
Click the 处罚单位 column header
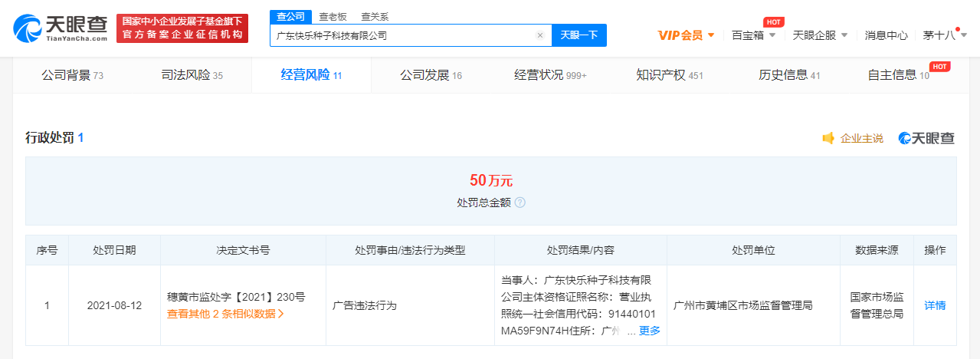pos(753,250)
